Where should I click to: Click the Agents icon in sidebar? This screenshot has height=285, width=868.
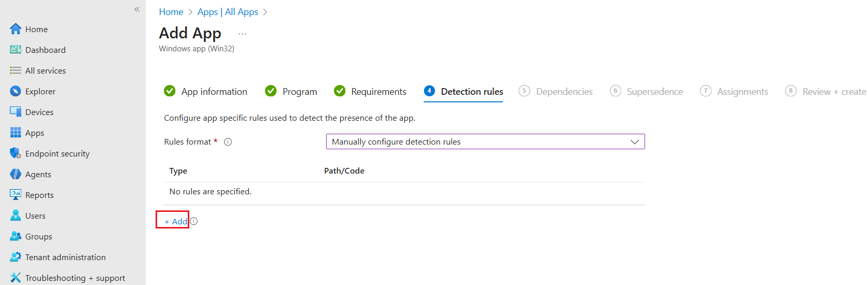(16, 174)
